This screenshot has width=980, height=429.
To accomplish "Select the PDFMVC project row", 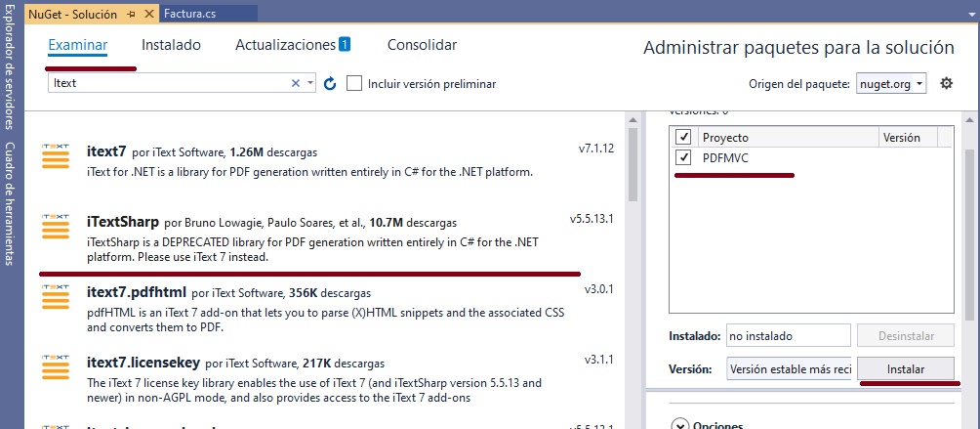I will pyautogui.click(x=811, y=158).
